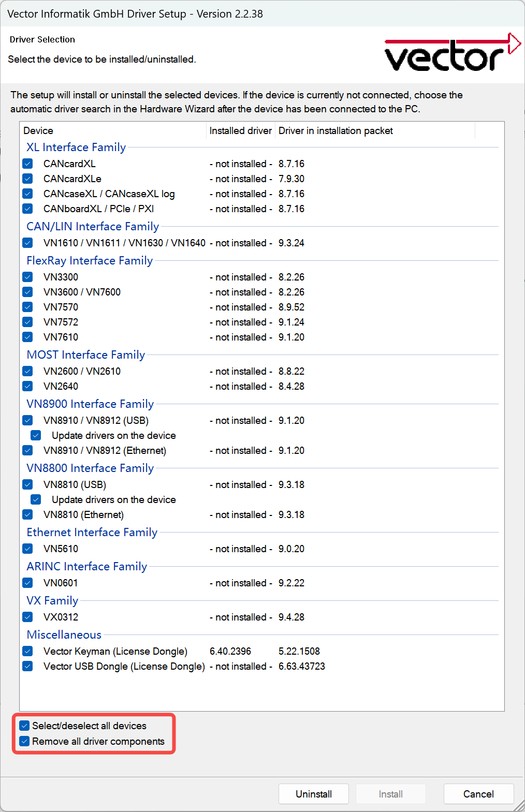This screenshot has width=525, height=812.
Task: Click the 6.63.43723 version for USB Dongle
Action: click(302, 666)
